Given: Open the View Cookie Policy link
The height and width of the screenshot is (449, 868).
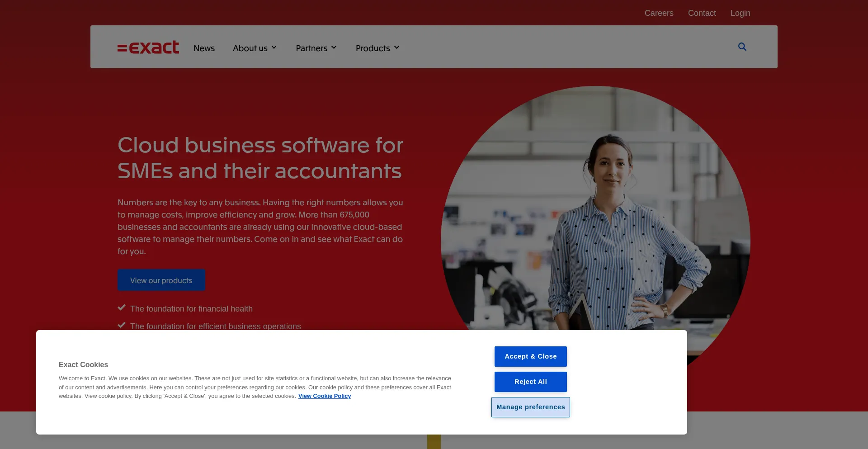Looking at the screenshot, I should pos(325,396).
